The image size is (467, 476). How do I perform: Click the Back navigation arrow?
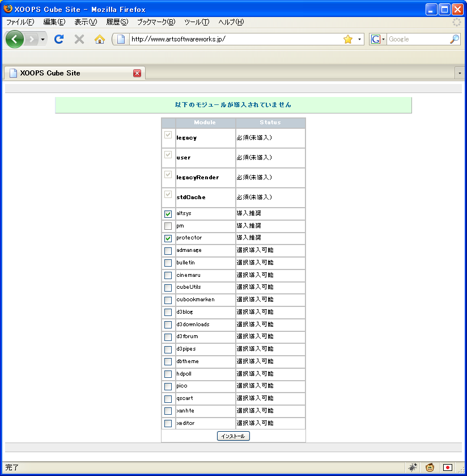pyautogui.click(x=15, y=39)
